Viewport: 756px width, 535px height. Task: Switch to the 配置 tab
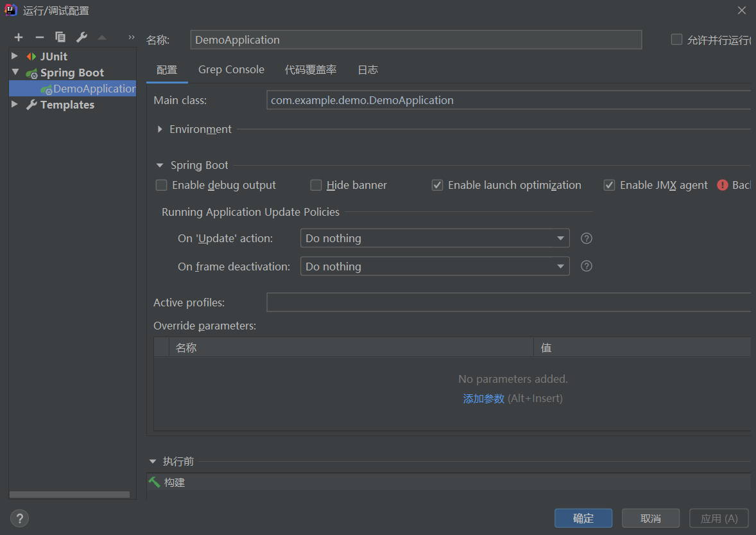[x=167, y=70]
